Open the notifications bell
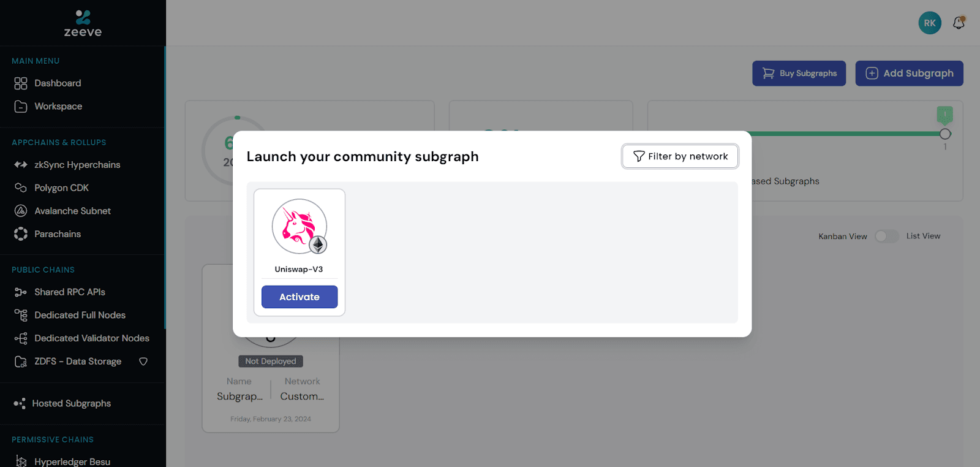Screen dimensions: 980x467 [959, 23]
